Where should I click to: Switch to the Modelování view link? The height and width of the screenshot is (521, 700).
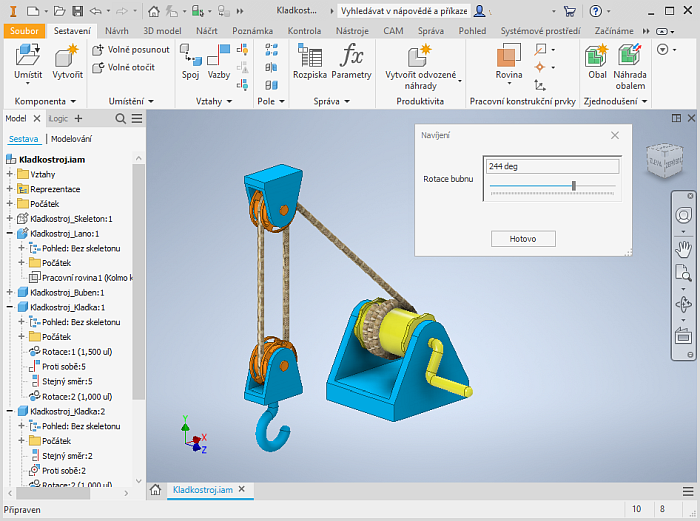71,139
